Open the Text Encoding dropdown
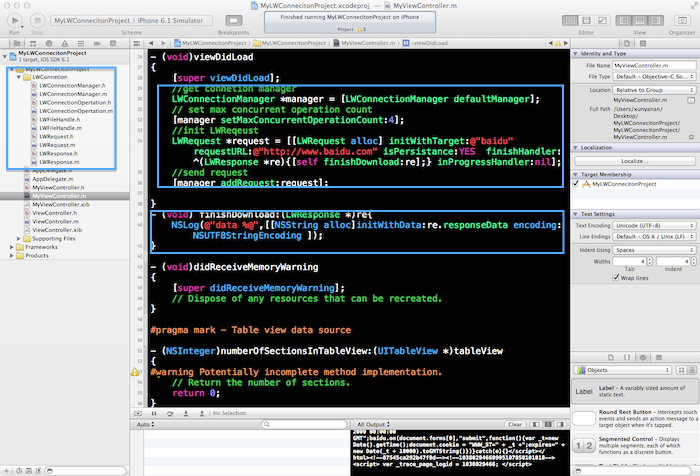700x476 pixels. coord(654,226)
